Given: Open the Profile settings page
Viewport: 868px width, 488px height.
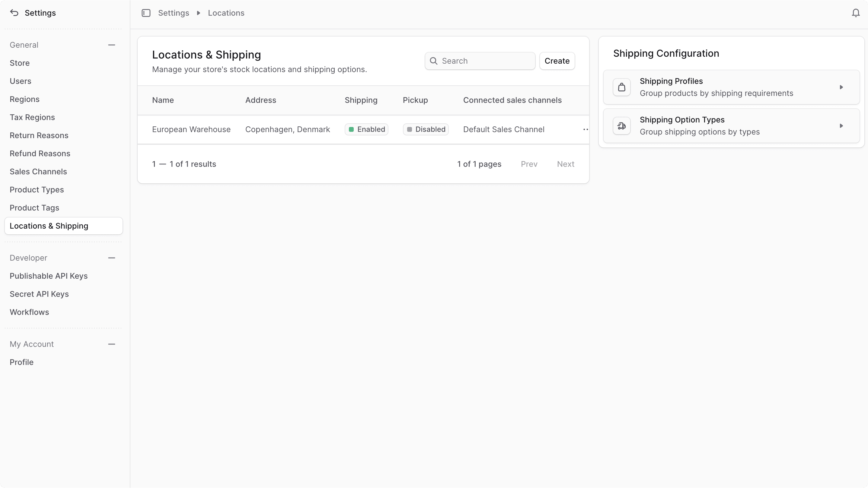Looking at the screenshot, I should click(21, 362).
